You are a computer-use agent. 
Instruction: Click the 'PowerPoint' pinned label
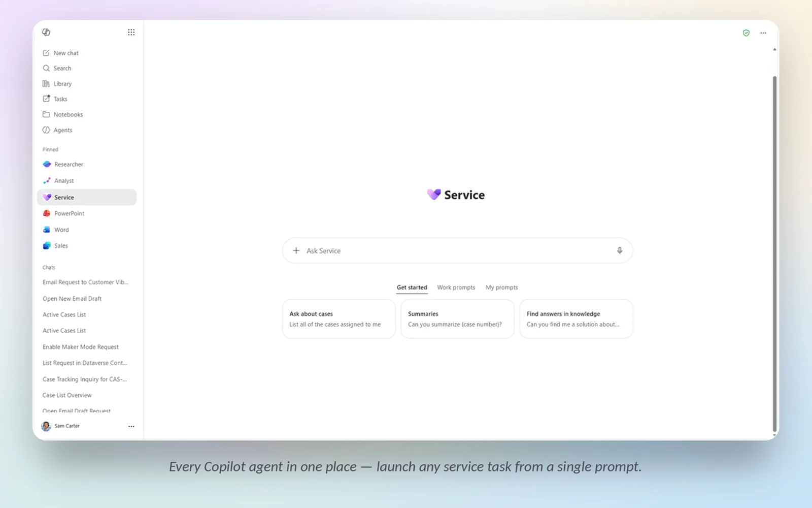[x=70, y=213]
